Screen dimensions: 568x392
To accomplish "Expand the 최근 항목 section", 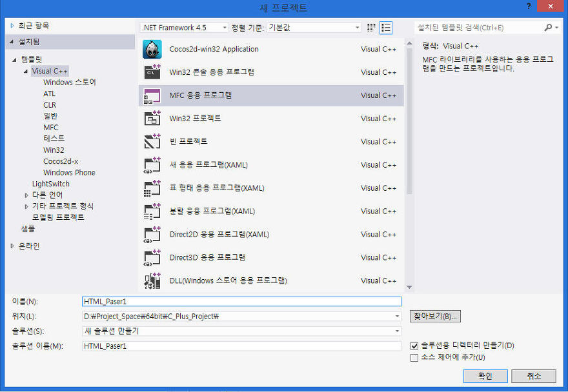I will point(12,26).
